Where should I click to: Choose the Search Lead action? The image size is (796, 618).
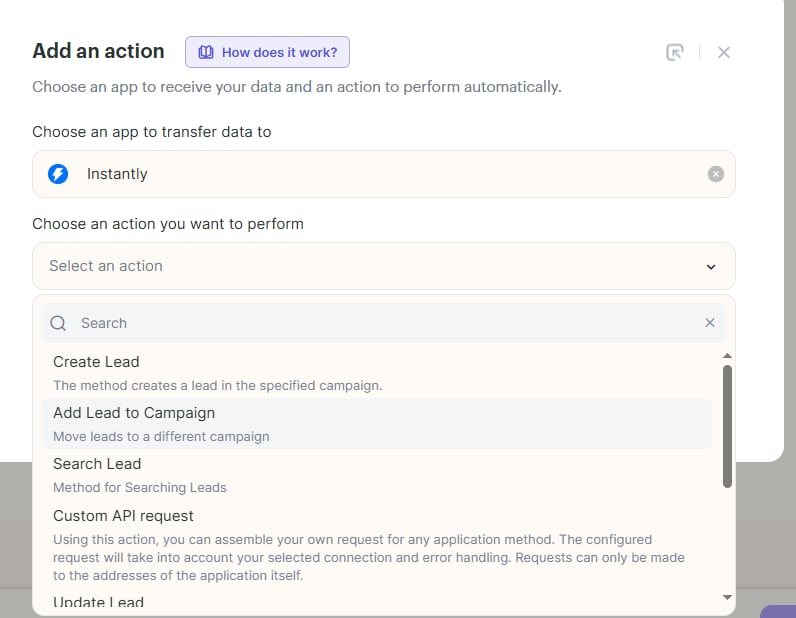(x=376, y=475)
